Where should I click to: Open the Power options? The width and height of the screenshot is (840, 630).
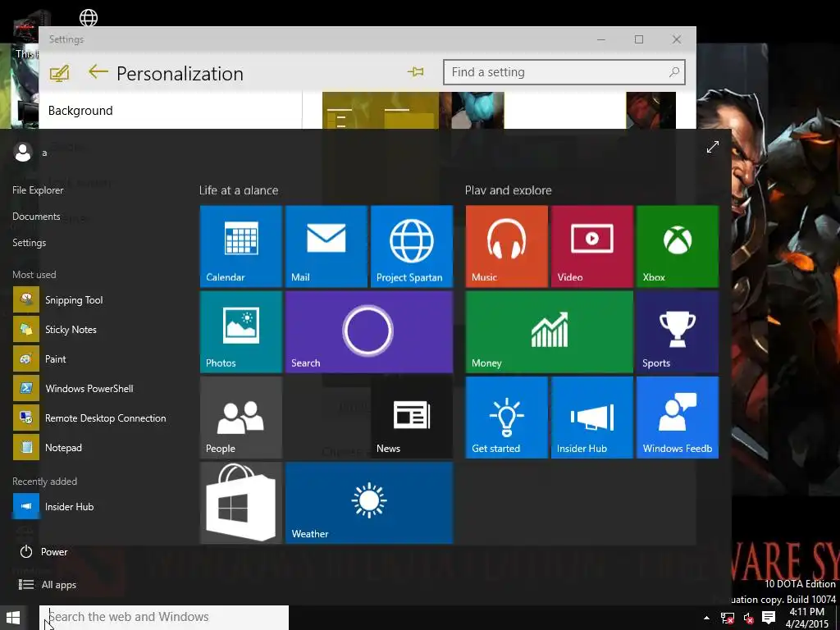tap(44, 552)
